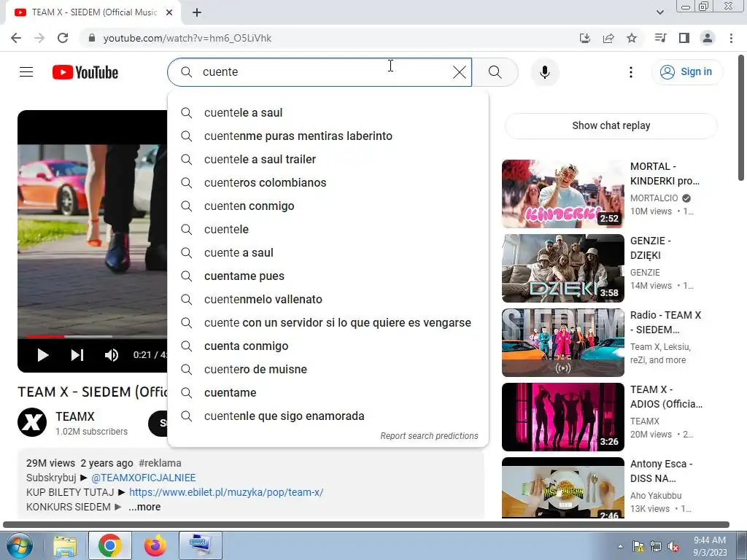Viewport: 747px width, 560px height.
Task: Open File Explorer from taskbar
Action: click(x=65, y=545)
